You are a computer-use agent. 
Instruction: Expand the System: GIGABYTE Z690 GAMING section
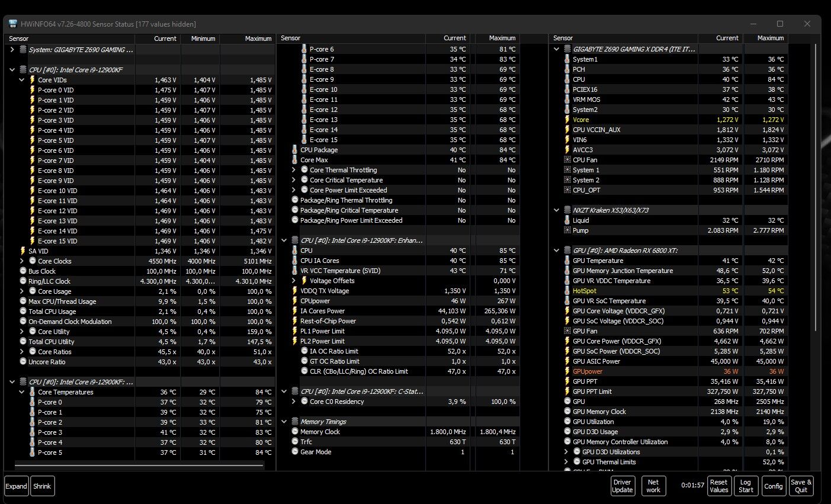coord(12,50)
